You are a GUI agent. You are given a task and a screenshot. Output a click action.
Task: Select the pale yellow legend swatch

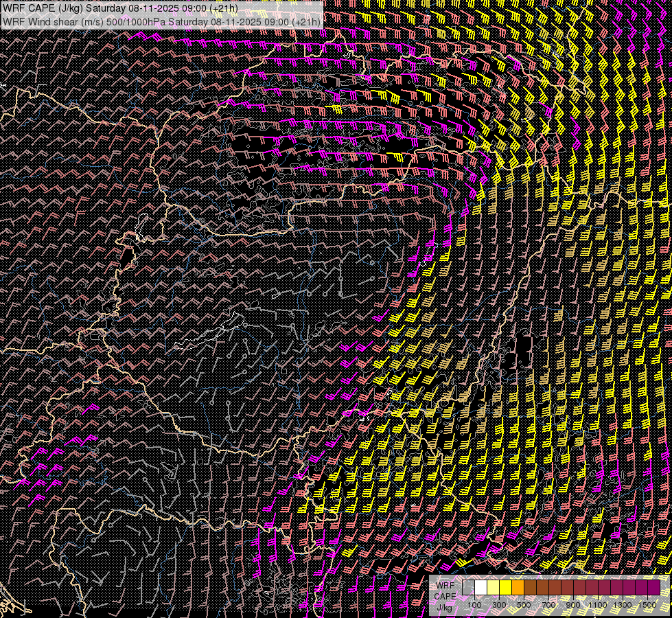point(493,588)
